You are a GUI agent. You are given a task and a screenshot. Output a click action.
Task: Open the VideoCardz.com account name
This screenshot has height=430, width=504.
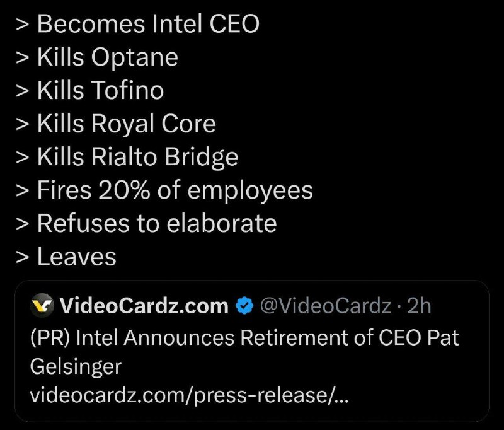coord(144,306)
